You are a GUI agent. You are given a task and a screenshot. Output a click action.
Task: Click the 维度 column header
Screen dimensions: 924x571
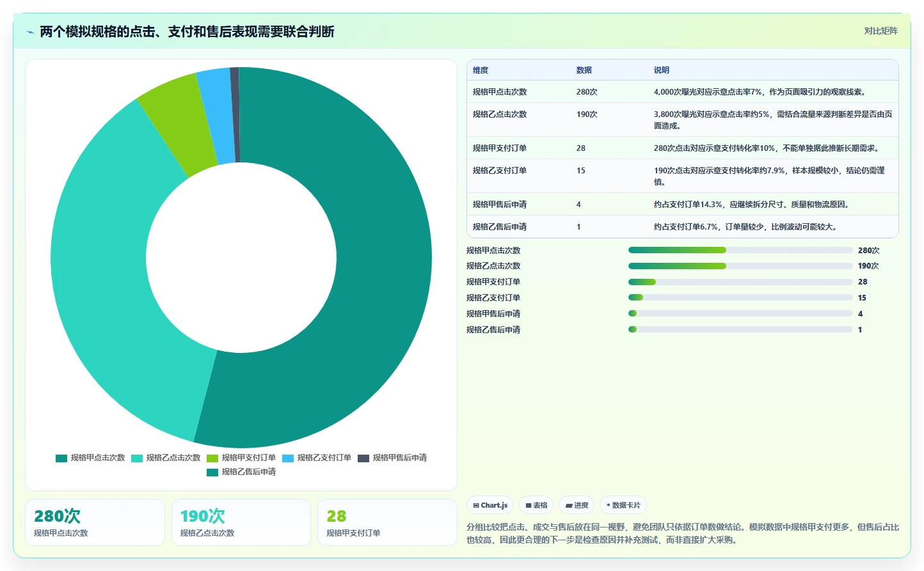(x=481, y=70)
